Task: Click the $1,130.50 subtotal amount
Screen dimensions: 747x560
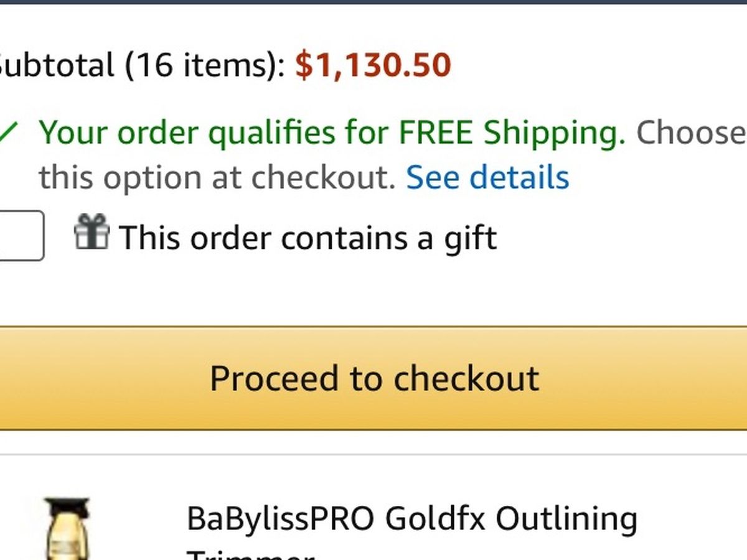Action: (x=373, y=65)
